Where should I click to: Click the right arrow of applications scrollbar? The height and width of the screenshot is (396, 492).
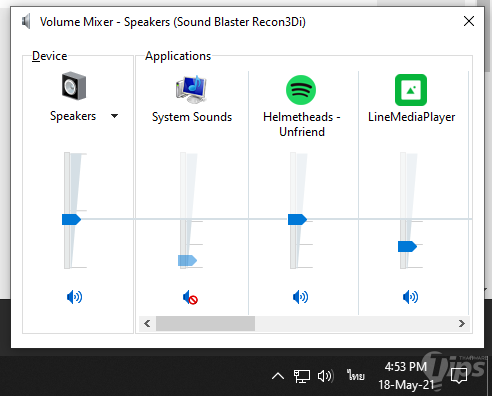pyautogui.click(x=462, y=323)
